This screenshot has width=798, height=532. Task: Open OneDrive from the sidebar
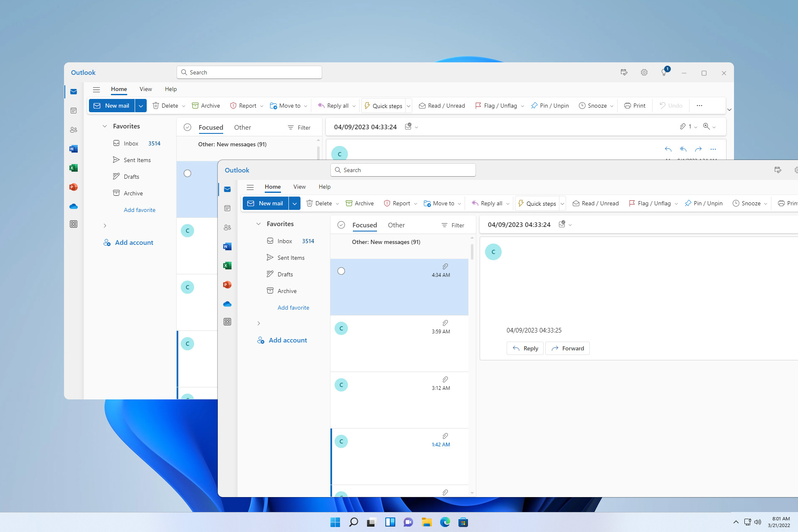(x=227, y=304)
